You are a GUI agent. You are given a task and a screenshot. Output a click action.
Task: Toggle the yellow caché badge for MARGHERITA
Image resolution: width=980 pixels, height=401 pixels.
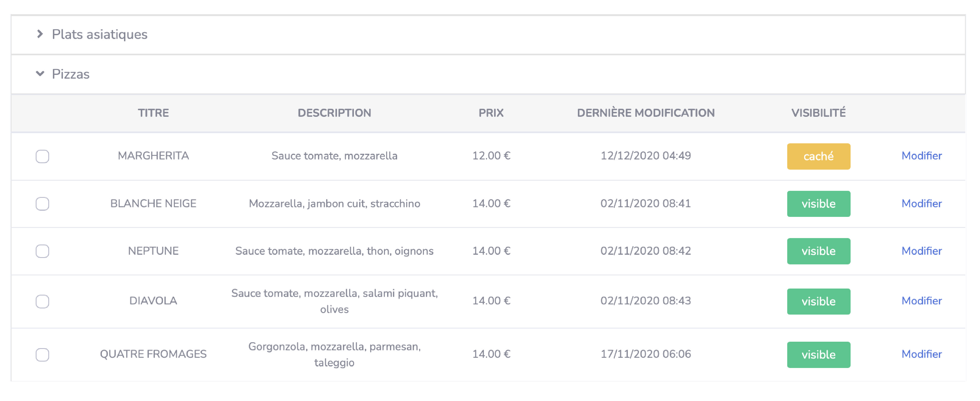(818, 156)
